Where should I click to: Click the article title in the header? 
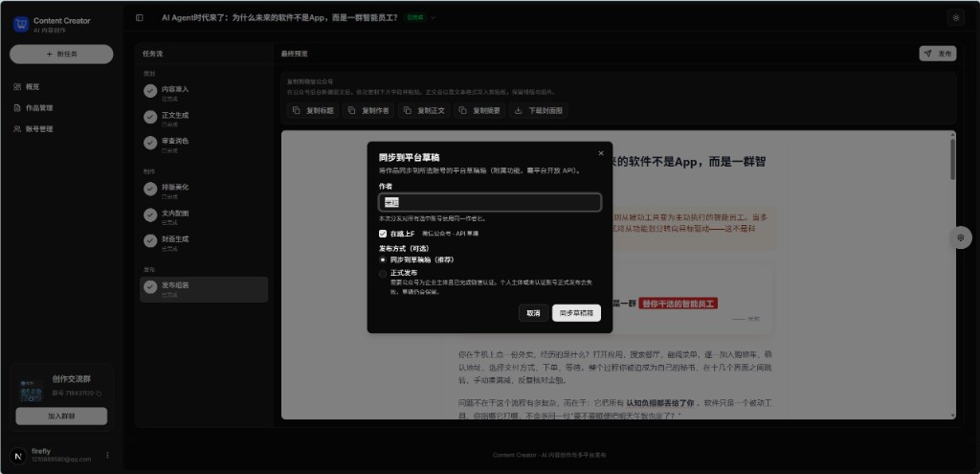[x=279, y=17]
